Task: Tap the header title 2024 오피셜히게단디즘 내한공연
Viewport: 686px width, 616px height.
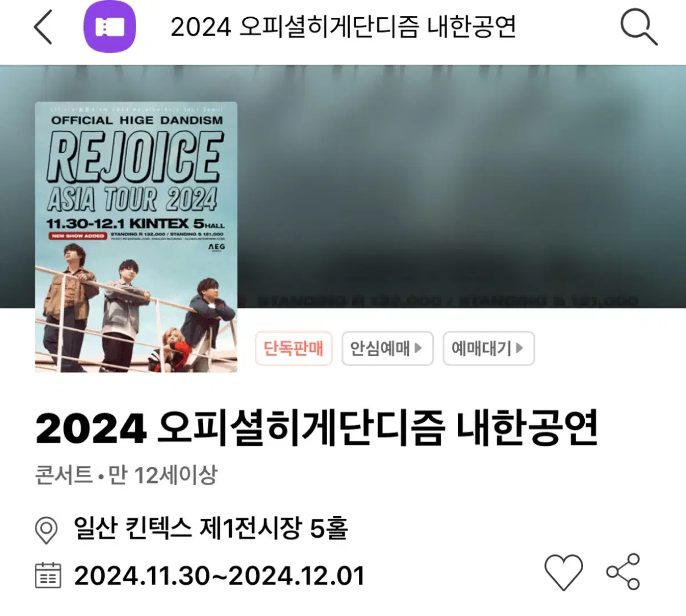Action: (x=344, y=27)
